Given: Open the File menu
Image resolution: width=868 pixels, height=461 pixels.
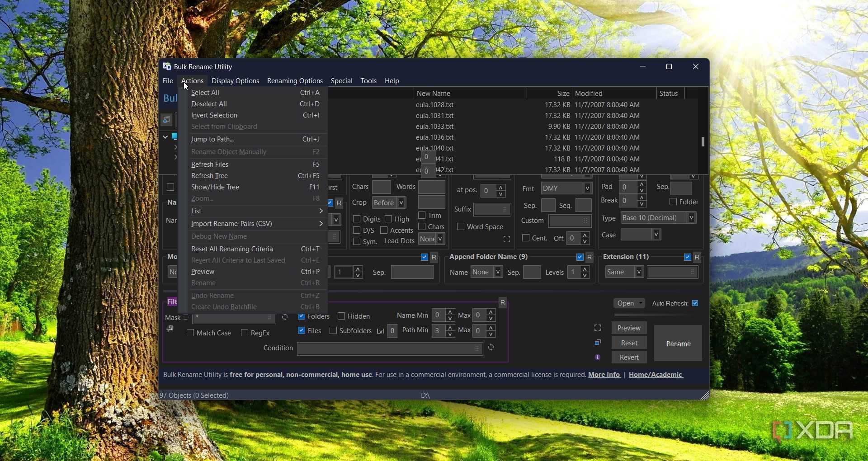Looking at the screenshot, I should point(168,80).
